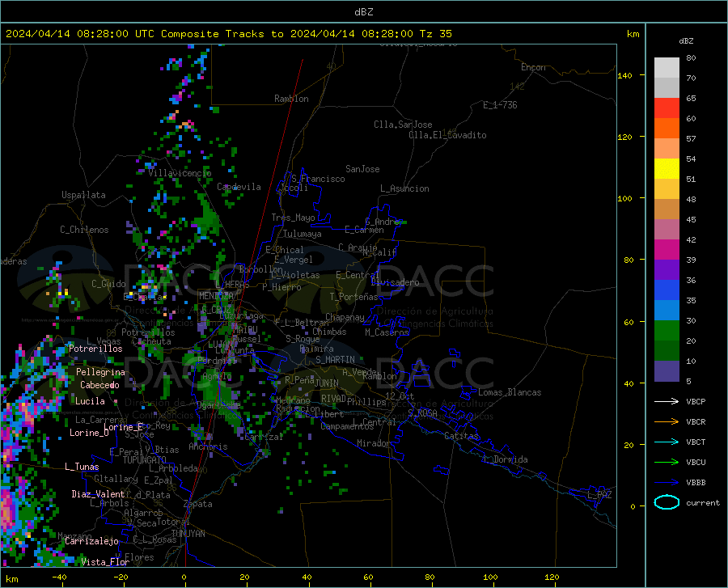Select the green VBCU arrow symbol
This screenshot has width=728, height=588.
coord(667,462)
